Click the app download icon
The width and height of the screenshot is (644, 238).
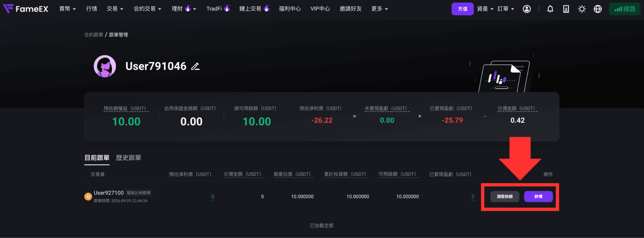point(566,9)
